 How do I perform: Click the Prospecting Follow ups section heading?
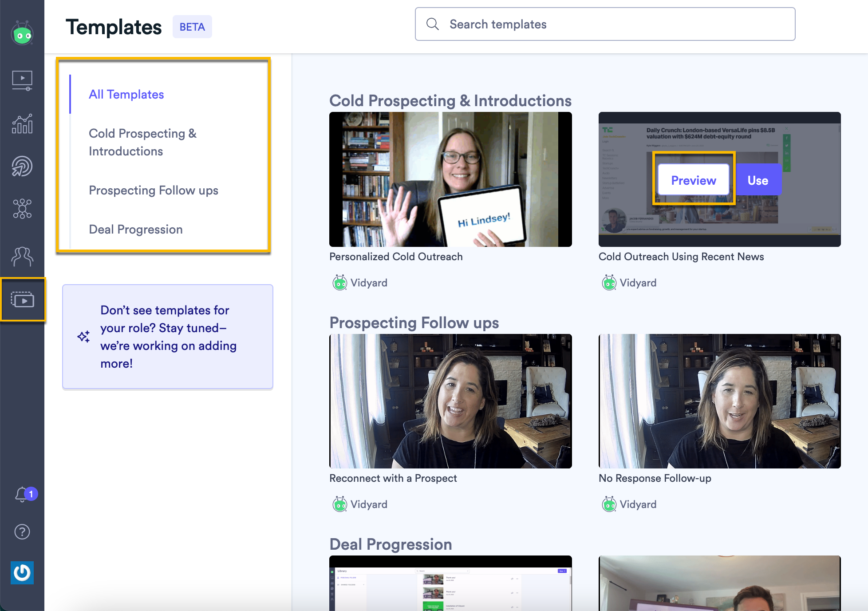click(x=414, y=323)
